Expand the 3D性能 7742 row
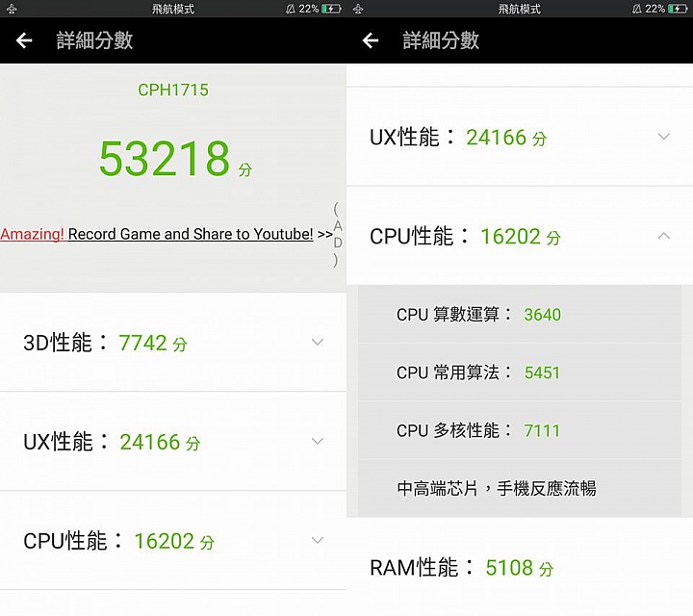This screenshot has height=616, width=693. tap(173, 343)
